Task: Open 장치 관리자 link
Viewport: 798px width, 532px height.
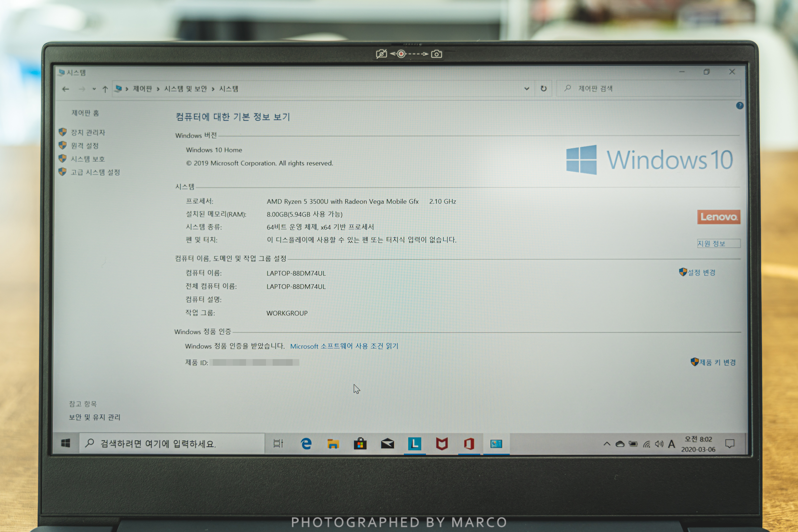Action: point(88,132)
